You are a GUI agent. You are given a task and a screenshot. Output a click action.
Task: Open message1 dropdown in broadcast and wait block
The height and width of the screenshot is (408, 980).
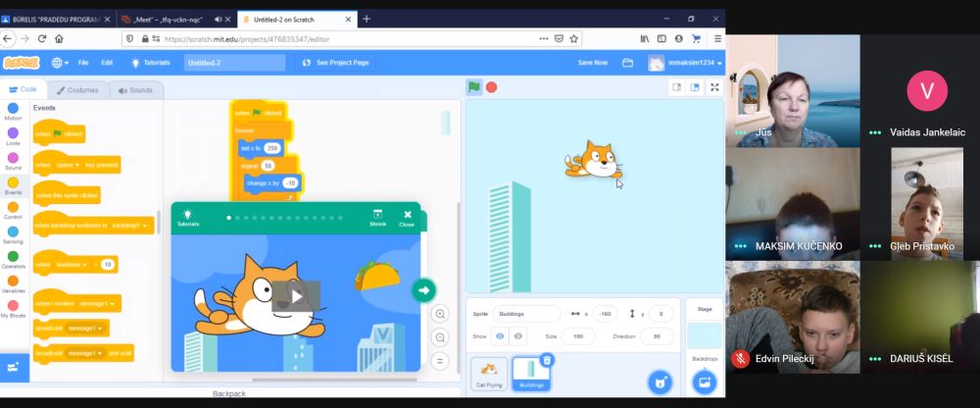tap(85, 353)
